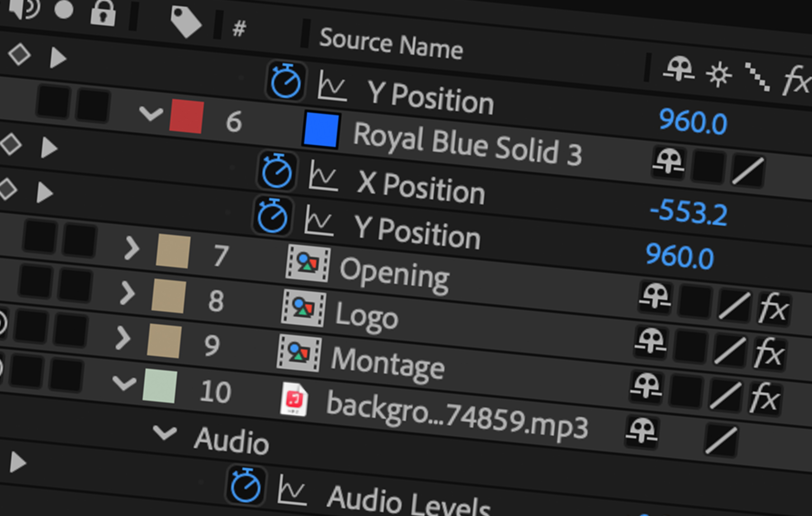Go to next keyframe on topmost Y Position row
The width and height of the screenshot is (812, 516).
(58, 58)
